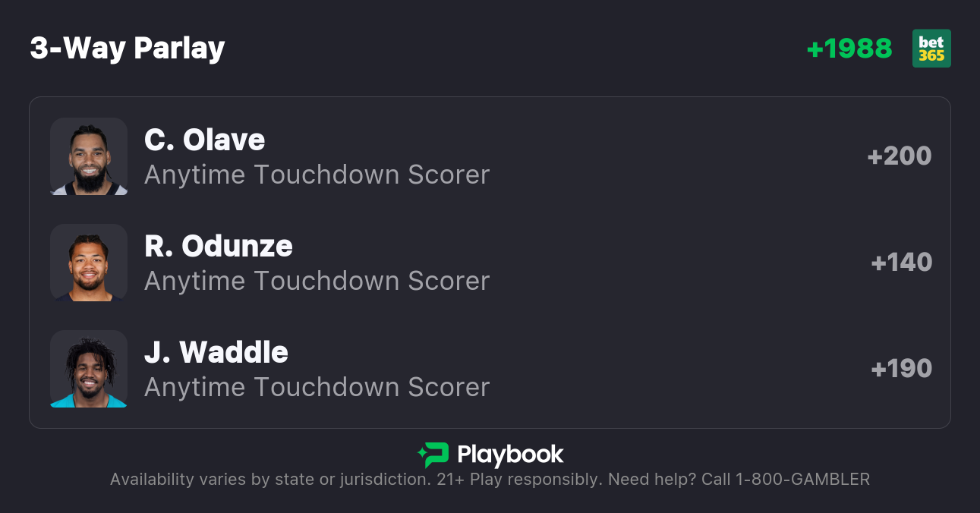Click the +1988 total parlay odds
The width and height of the screenshot is (980, 513).
point(849,49)
